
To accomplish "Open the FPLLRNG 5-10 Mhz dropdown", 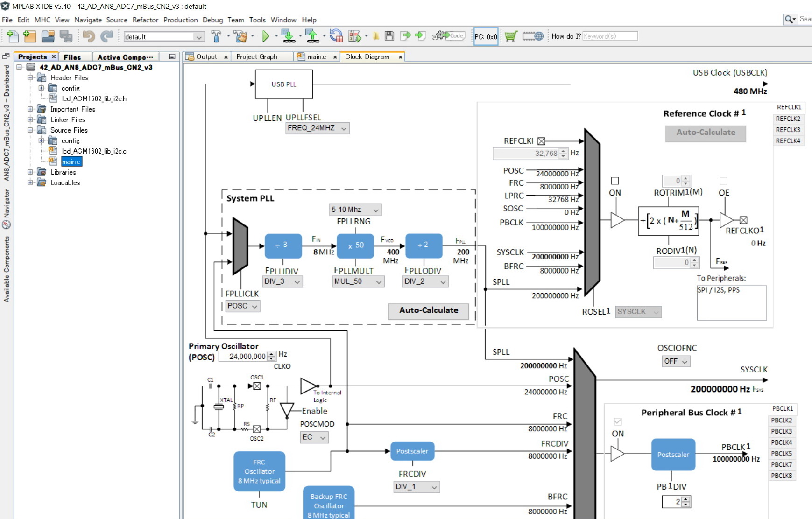I will 355,210.
